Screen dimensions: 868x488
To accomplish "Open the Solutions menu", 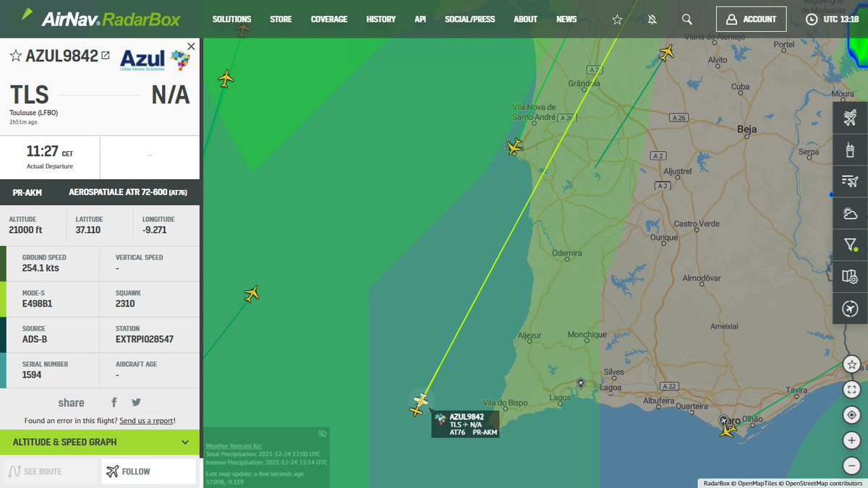I will coord(231,20).
